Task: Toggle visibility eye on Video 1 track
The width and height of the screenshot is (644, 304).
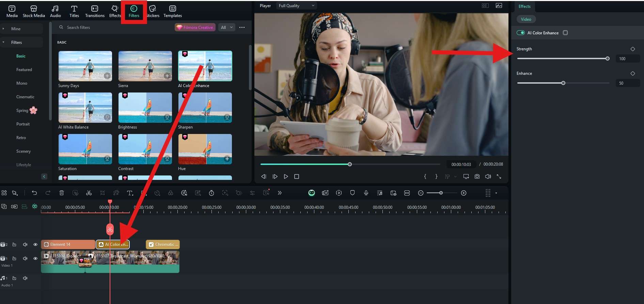Action: [35, 258]
